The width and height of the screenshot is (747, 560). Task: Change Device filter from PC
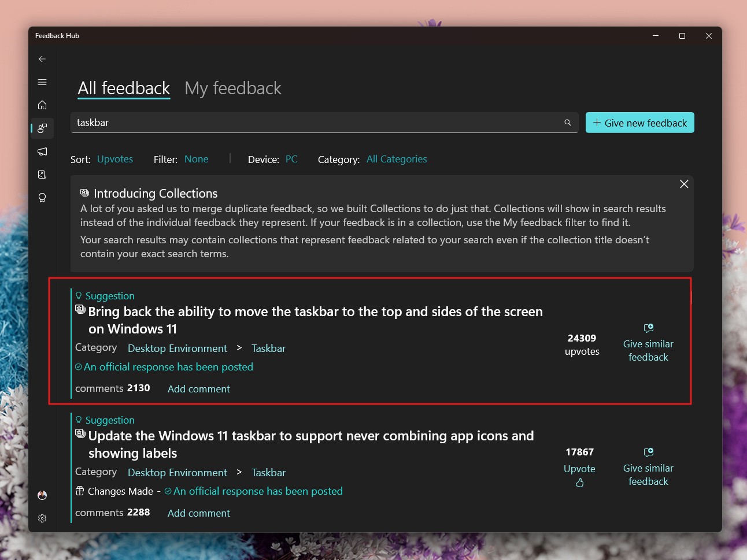[291, 159]
